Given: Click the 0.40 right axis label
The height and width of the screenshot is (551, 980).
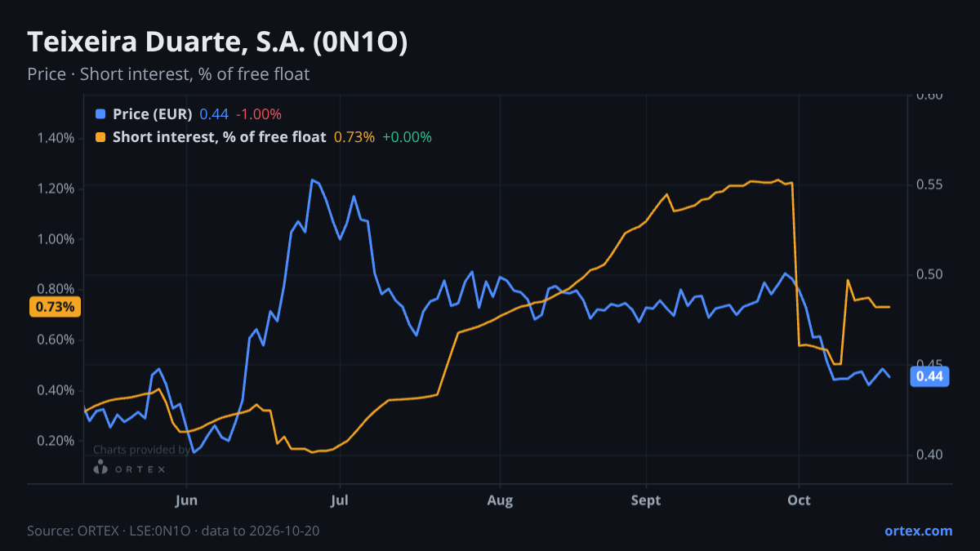Looking at the screenshot, I should 930,455.
